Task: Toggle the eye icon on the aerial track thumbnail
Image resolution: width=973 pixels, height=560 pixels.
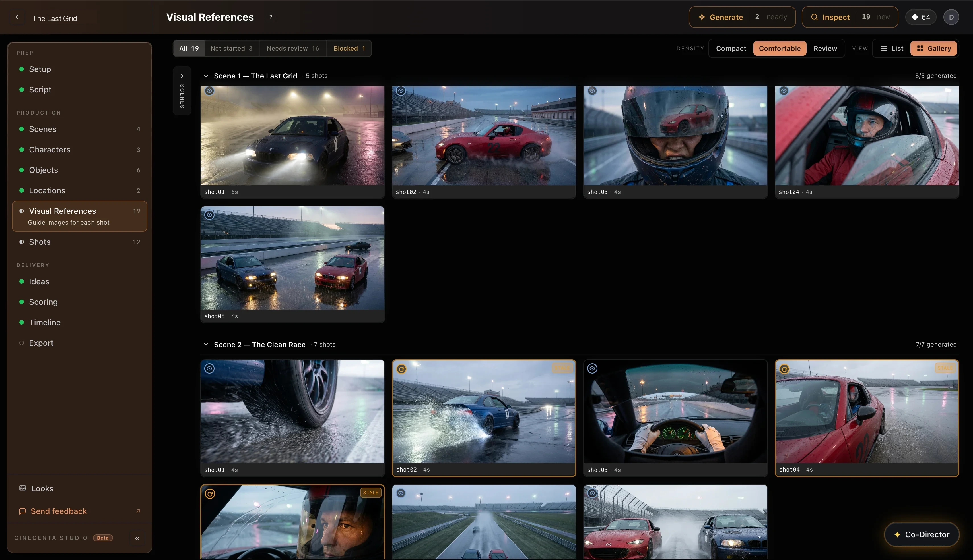Action: (401, 493)
